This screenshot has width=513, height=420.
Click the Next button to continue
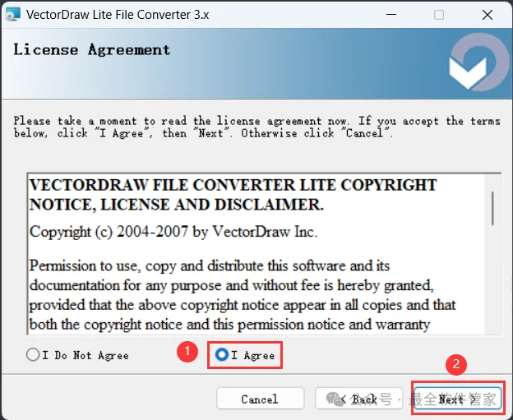click(458, 399)
